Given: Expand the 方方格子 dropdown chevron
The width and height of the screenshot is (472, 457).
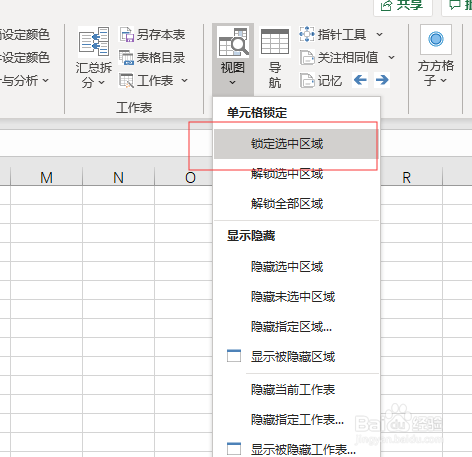Looking at the screenshot, I should pos(443,81).
